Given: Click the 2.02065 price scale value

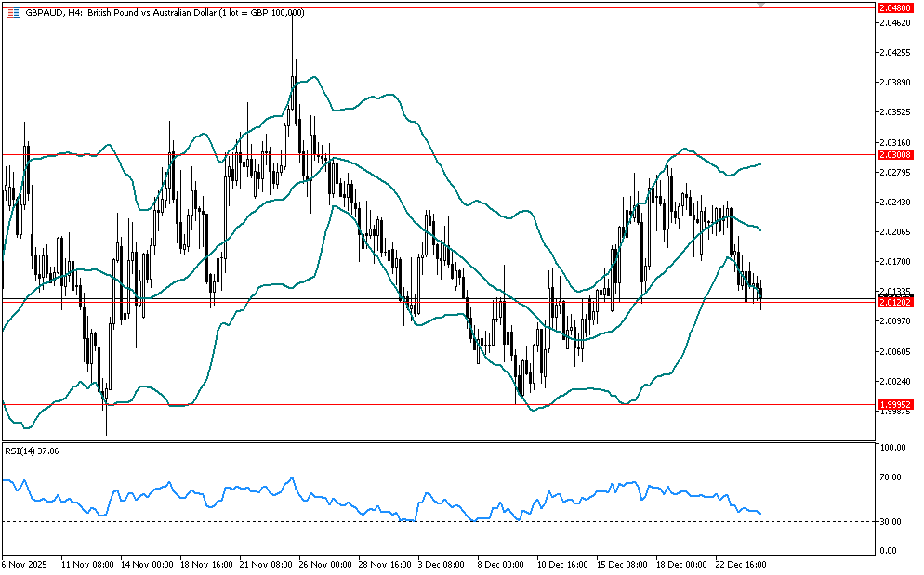Looking at the screenshot, I should point(894,231).
